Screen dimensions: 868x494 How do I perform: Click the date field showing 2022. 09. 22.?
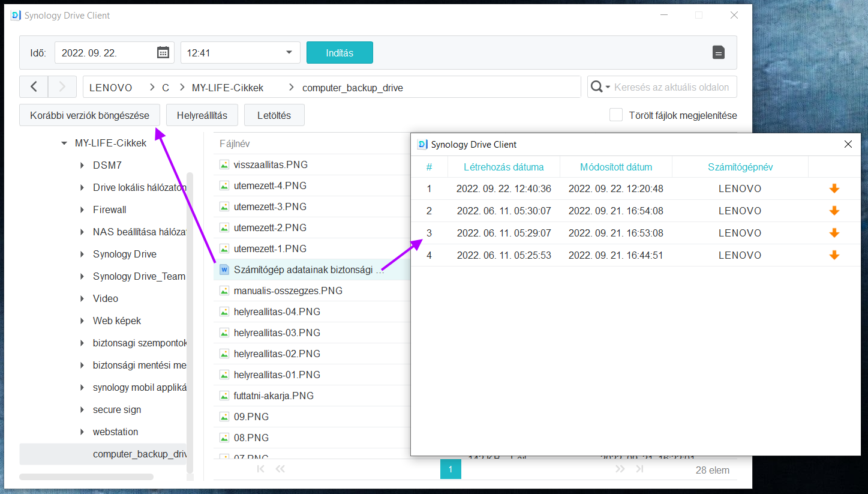coord(115,52)
